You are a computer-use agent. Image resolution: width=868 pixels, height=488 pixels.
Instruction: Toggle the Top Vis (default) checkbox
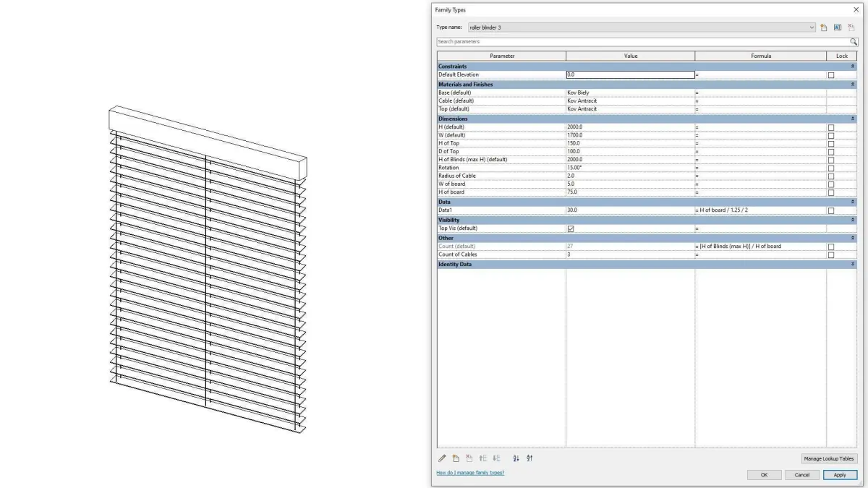point(570,228)
